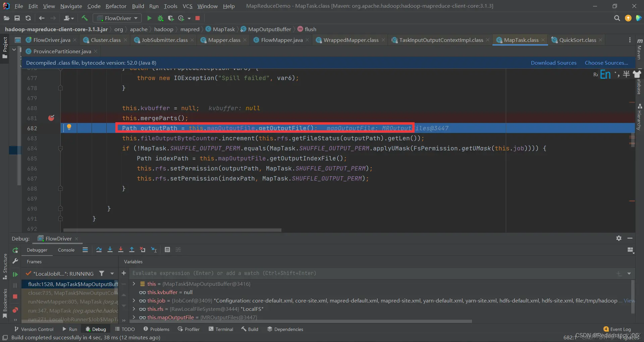Click the Step Over debugger icon
Screen dimensions: 644x342
pyautogui.click(x=99, y=250)
